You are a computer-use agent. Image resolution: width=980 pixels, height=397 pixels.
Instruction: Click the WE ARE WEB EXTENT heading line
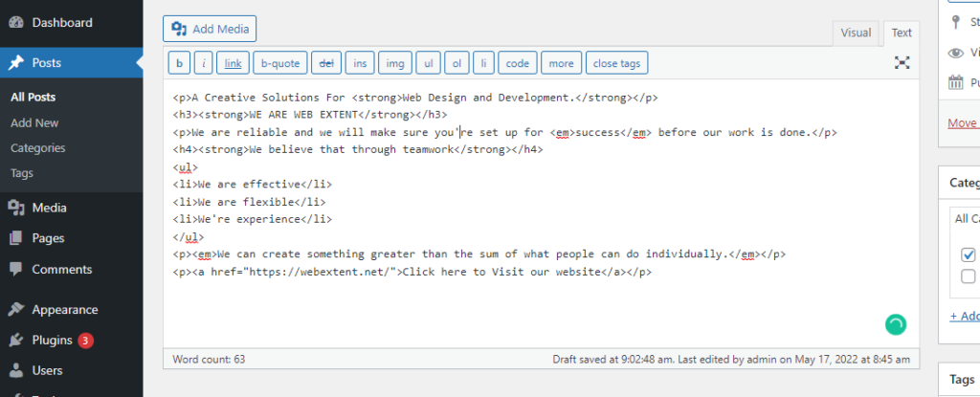[x=311, y=115]
